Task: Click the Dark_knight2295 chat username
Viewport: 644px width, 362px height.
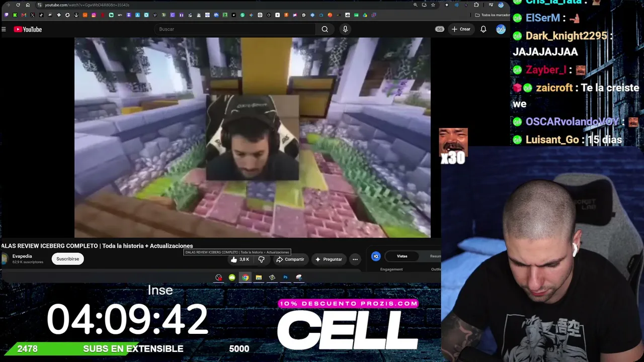Action: coord(568,36)
